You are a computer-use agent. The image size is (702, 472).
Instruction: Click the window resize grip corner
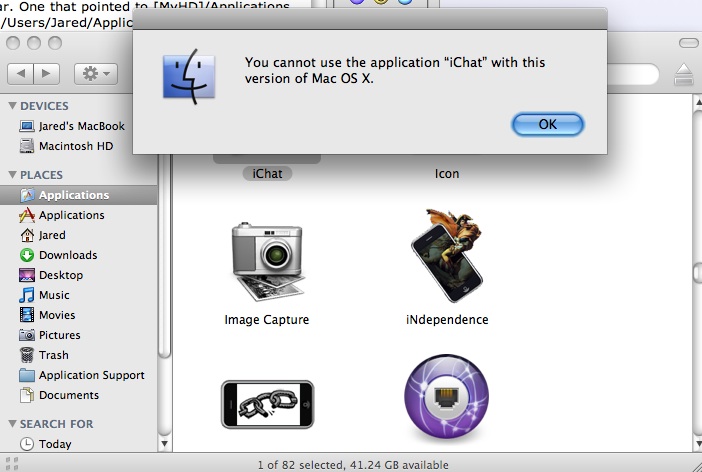(695, 466)
